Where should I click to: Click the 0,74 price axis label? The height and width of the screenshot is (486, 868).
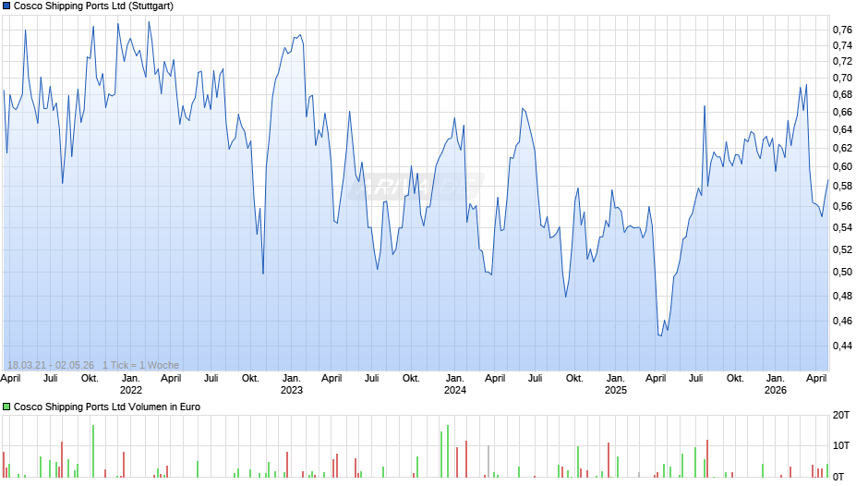pos(842,45)
